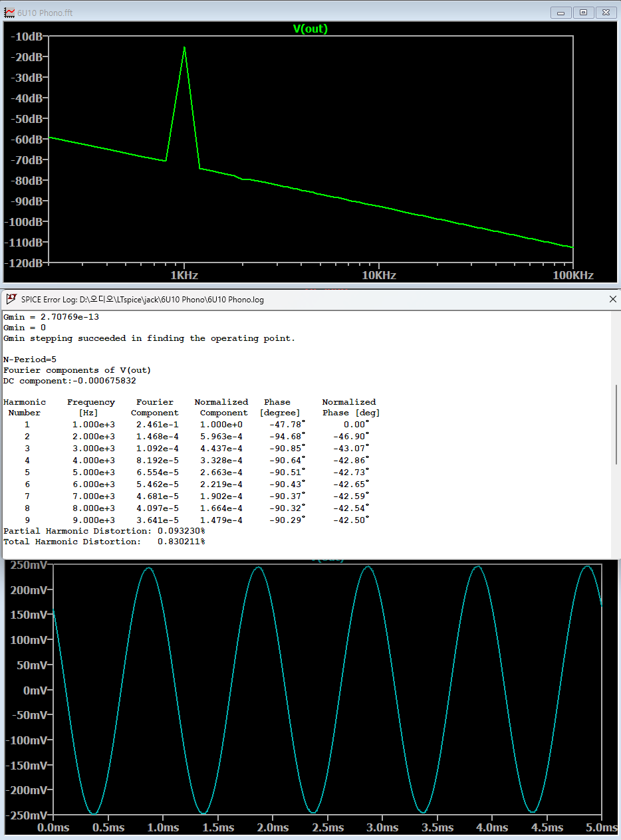Viewport: 621px width, 840px height.
Task: Click the -47.78° phase value
Action: [x=287, y=424]
